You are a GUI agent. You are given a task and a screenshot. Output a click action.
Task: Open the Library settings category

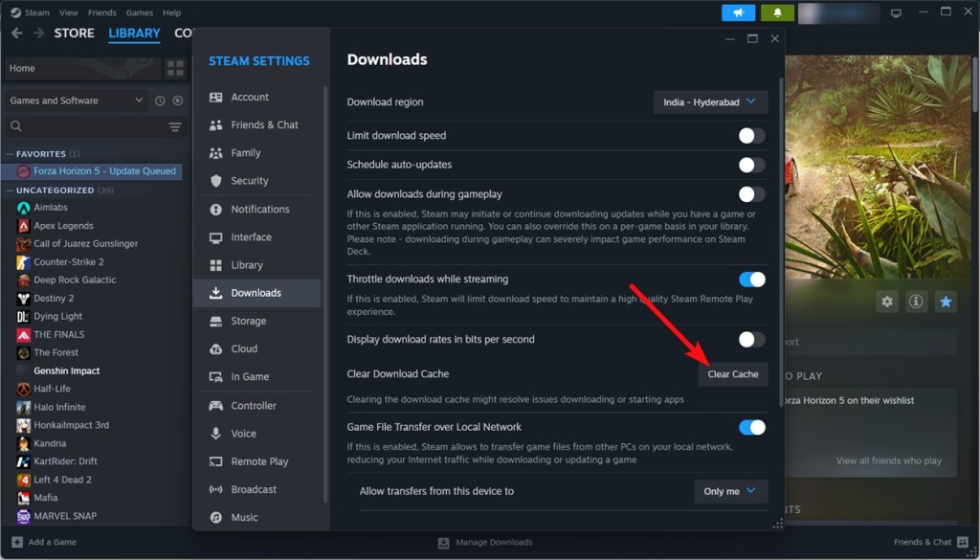pyautogui.click(x=247, y=265)
